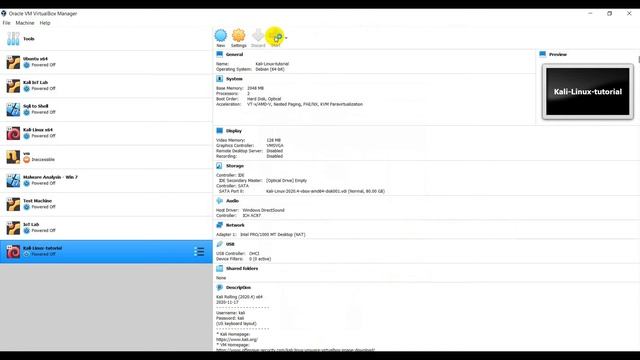Click the Description section icon

(x=220, y=287)
